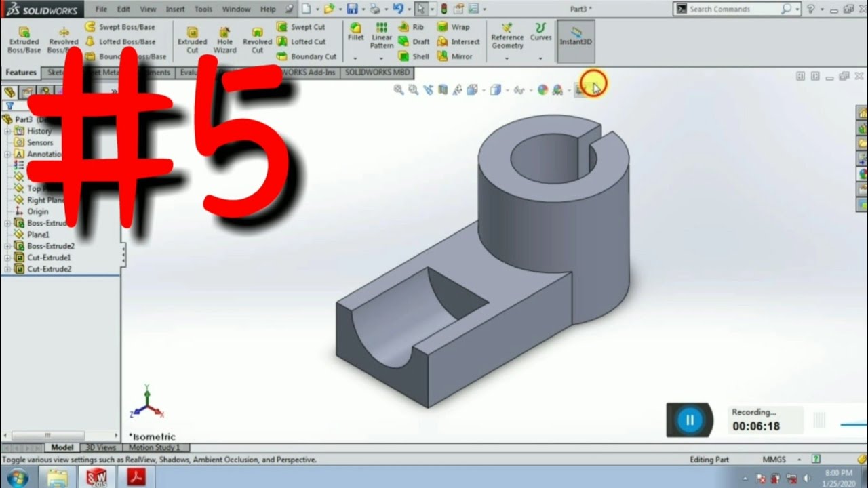Click Zoom to Fit in the view toolbar
Image resolution: width=868 pixels, height=488 pixels.
[399, 89]
